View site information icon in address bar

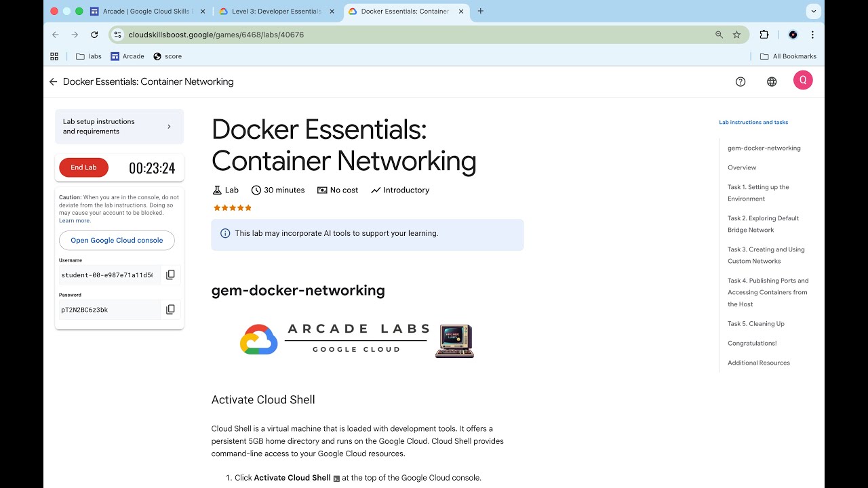117,35
